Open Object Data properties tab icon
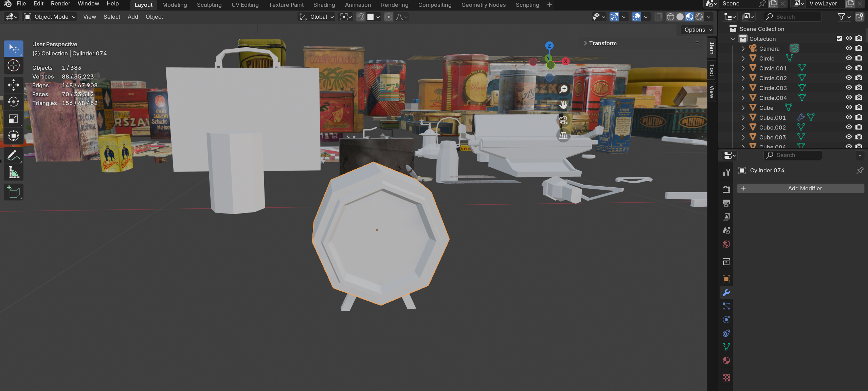Image resolution: width=868 pixels, height=391 pixels. click(x=726, y=347)
